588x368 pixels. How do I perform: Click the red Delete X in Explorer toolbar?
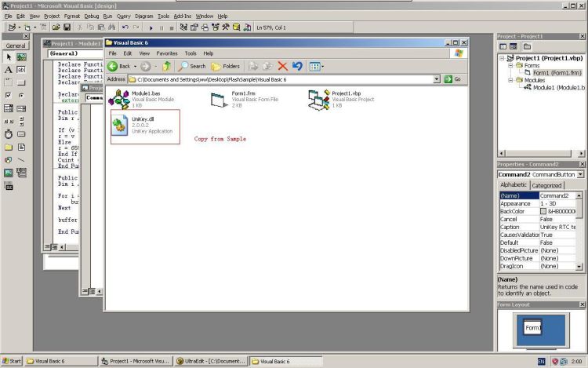click(282, 67)
